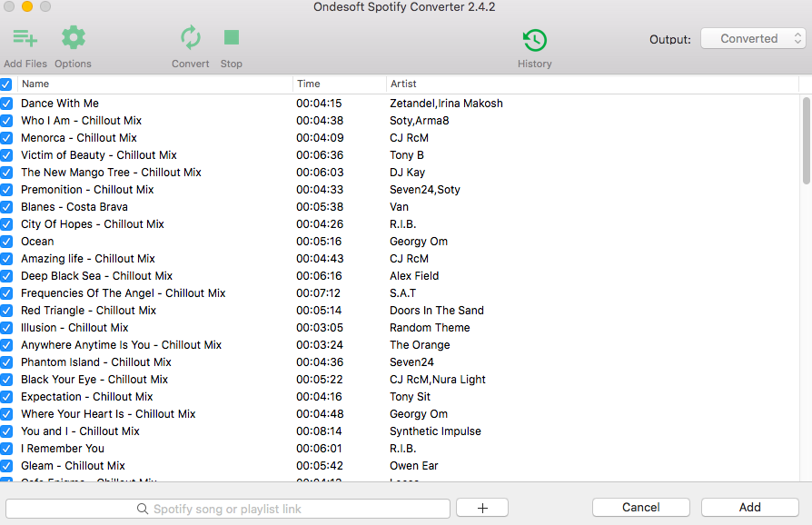Click artist Random Theme
812x525 pixels.
(x=430, y=328)
